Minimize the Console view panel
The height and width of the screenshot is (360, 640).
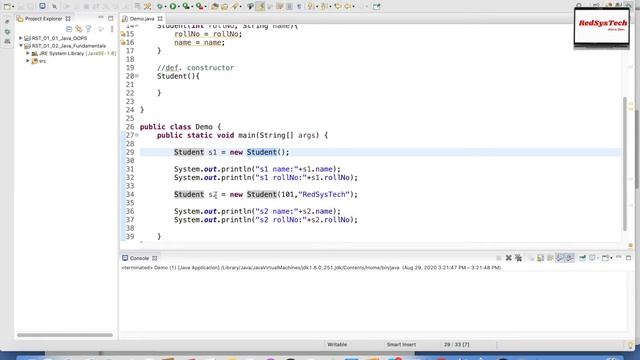619,258
